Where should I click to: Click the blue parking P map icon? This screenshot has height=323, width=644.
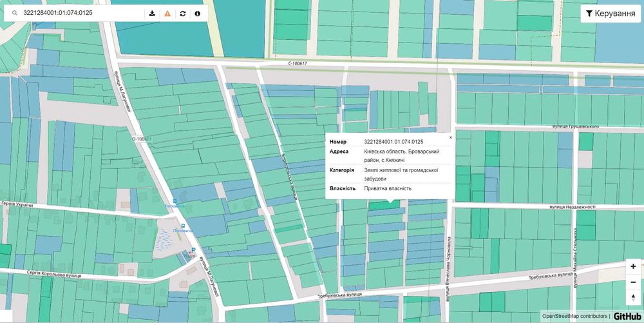click(193, 250)
